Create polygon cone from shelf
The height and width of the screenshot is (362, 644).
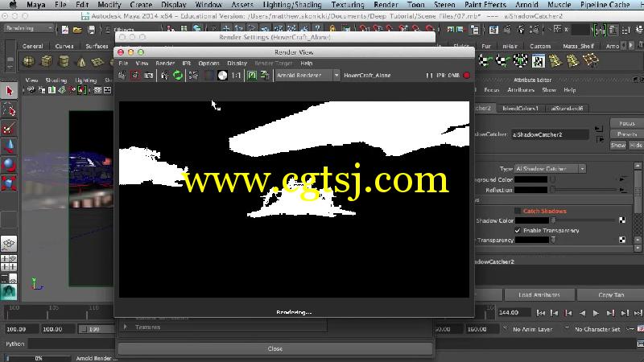pyautogui.click(x=81, y=62)
